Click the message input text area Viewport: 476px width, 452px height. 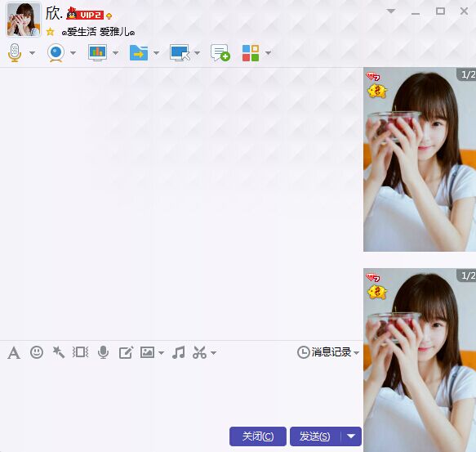[181, 394]
